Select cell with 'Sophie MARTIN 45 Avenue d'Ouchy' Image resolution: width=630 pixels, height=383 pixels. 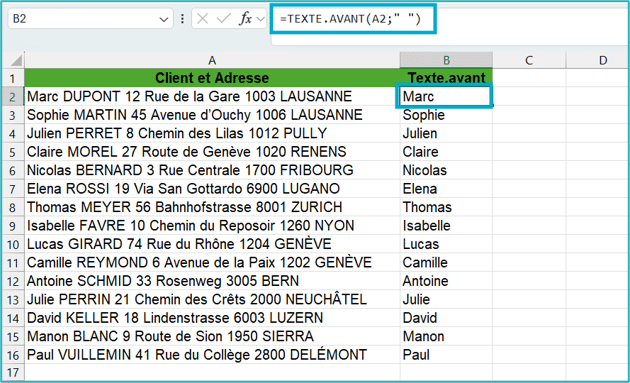212,115
